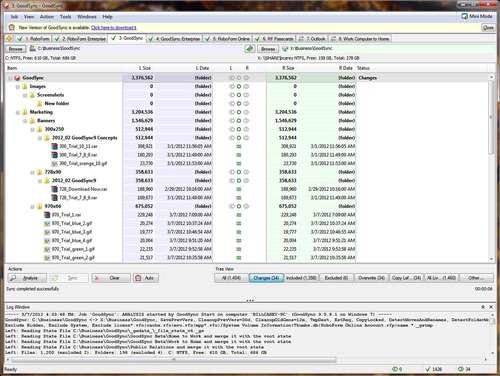Open the Tools menu

tap(66, 17)
